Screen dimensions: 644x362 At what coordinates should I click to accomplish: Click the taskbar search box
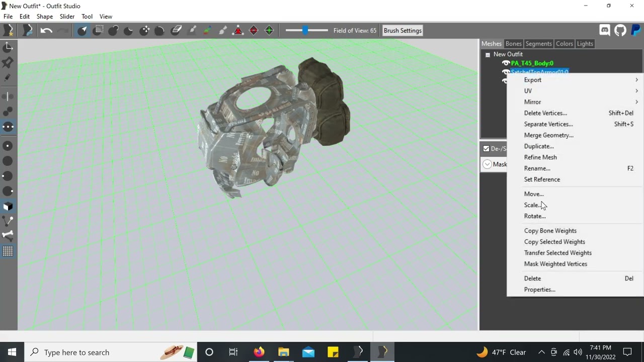click(x=110, y=352)
